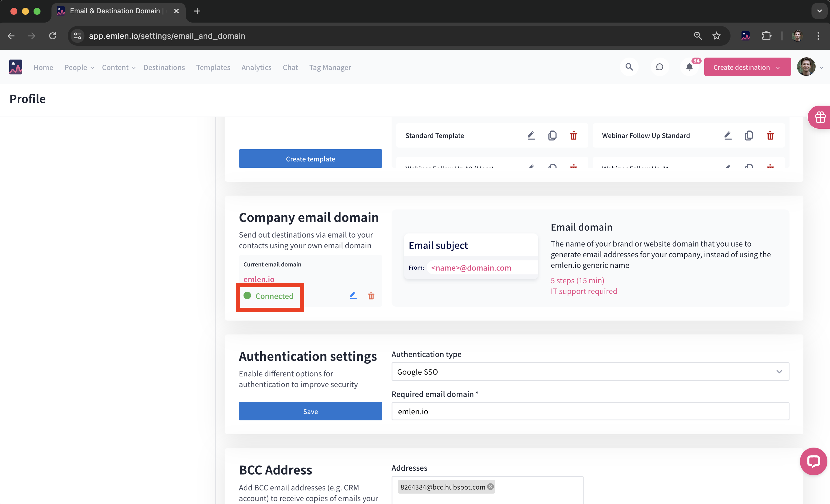Expand the People navigation menu
Image resolution: width=830 pixels, height=504 pixels.
tap(79, 67)
